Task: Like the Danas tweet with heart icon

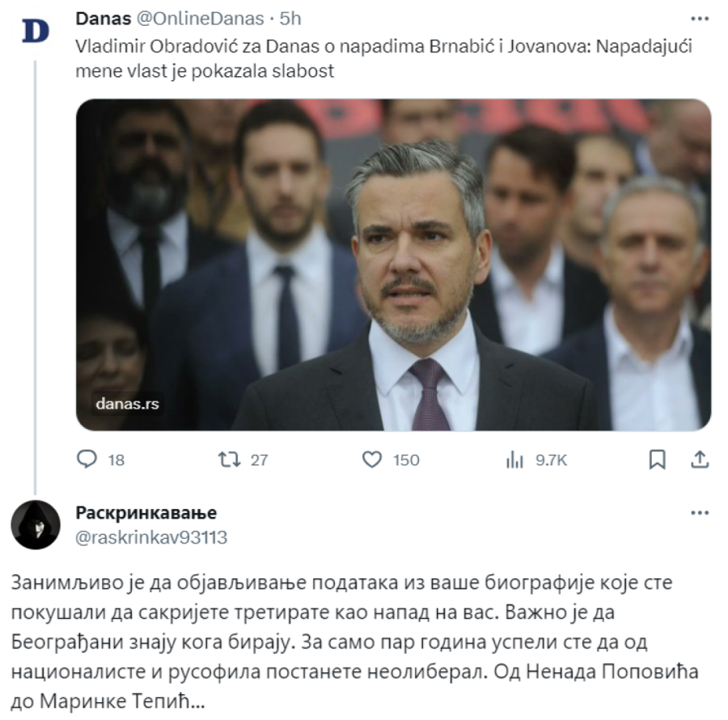Action: (x=372, y=460)
